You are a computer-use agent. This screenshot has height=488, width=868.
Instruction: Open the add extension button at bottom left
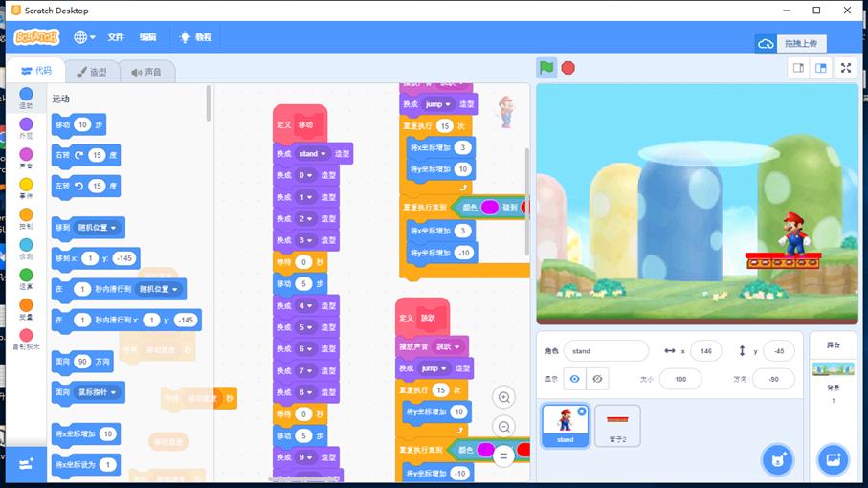tap(26, 464)
